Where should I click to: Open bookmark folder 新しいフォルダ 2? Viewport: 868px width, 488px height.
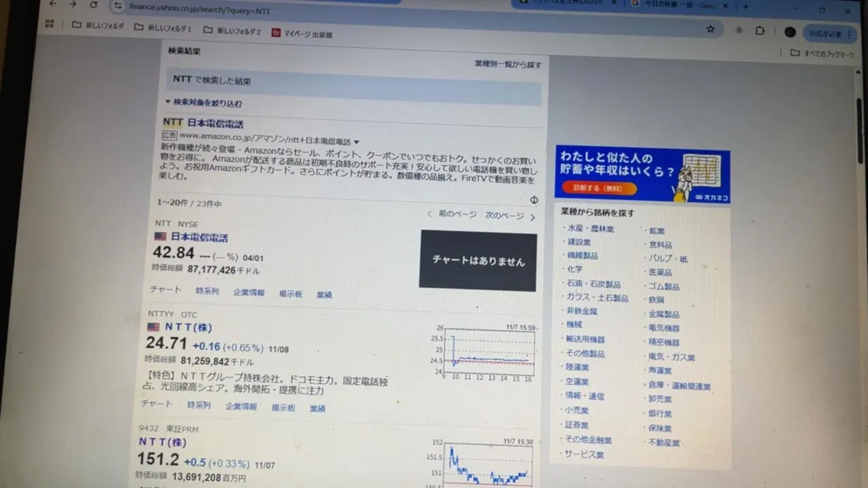coord(232,31)
